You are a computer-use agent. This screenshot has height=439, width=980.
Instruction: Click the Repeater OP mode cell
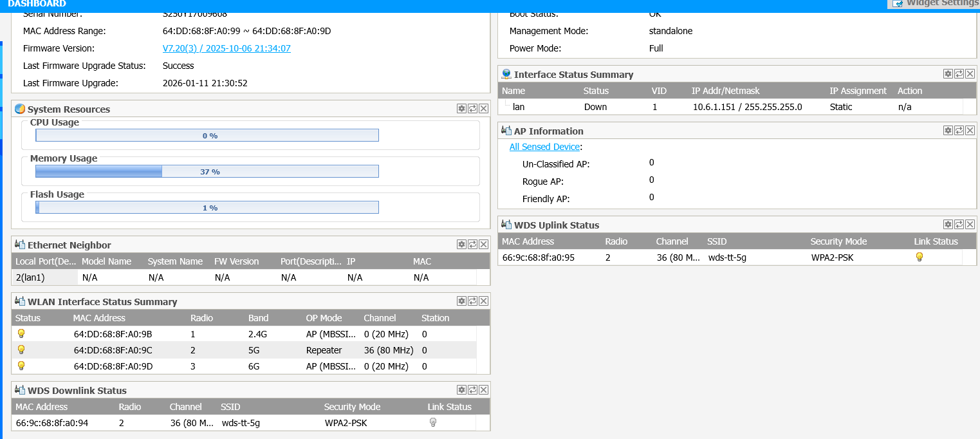pos(324,350)
